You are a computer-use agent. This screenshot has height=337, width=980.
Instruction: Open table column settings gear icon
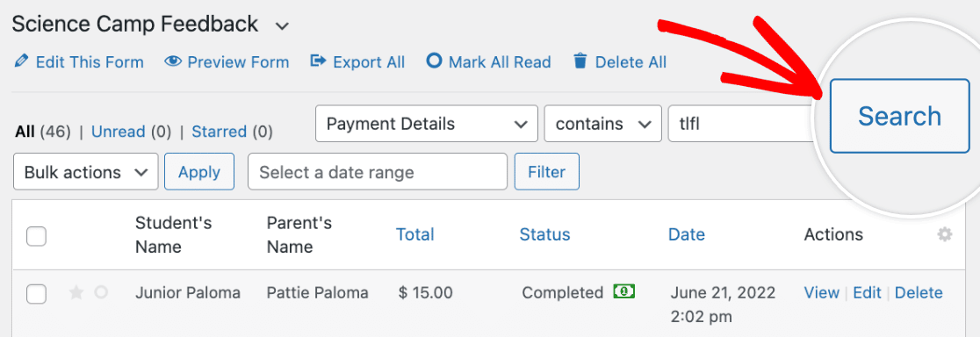pos(945,234)
